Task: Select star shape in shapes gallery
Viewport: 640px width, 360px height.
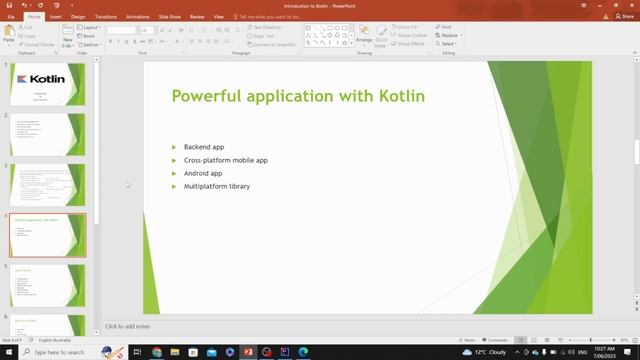Action: (x=344, y=42)
